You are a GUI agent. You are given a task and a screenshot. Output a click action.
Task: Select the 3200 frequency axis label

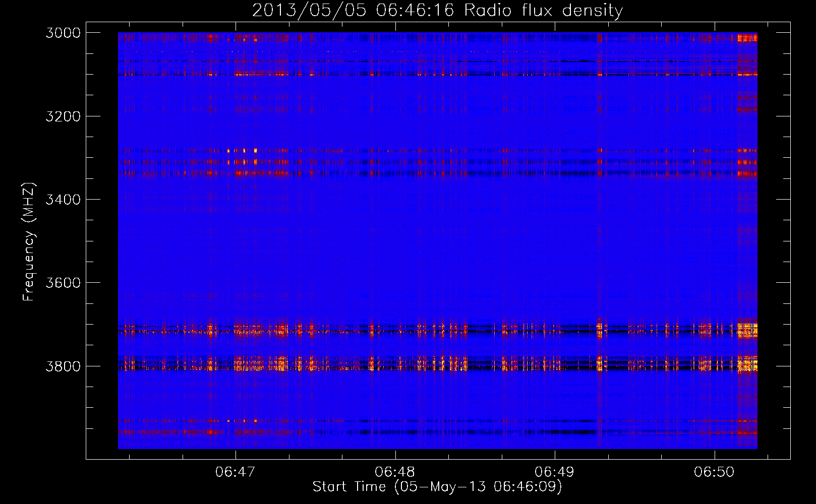pos(63,116)
